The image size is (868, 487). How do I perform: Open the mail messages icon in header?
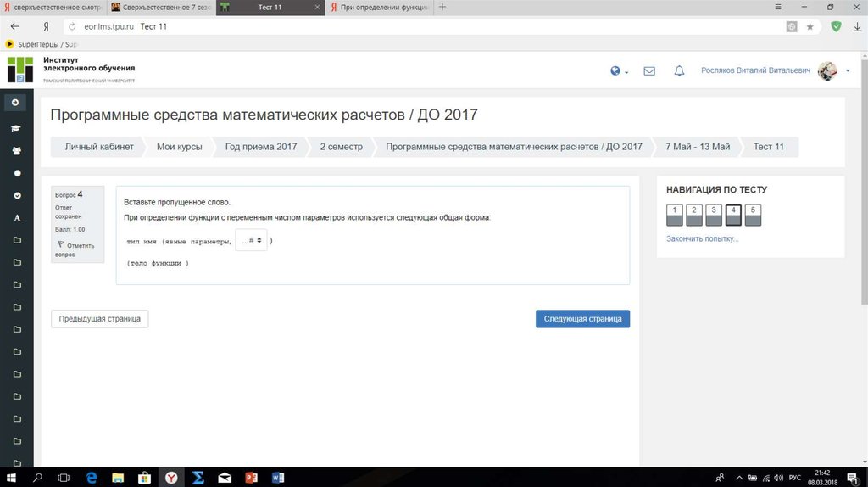point(649,71)
